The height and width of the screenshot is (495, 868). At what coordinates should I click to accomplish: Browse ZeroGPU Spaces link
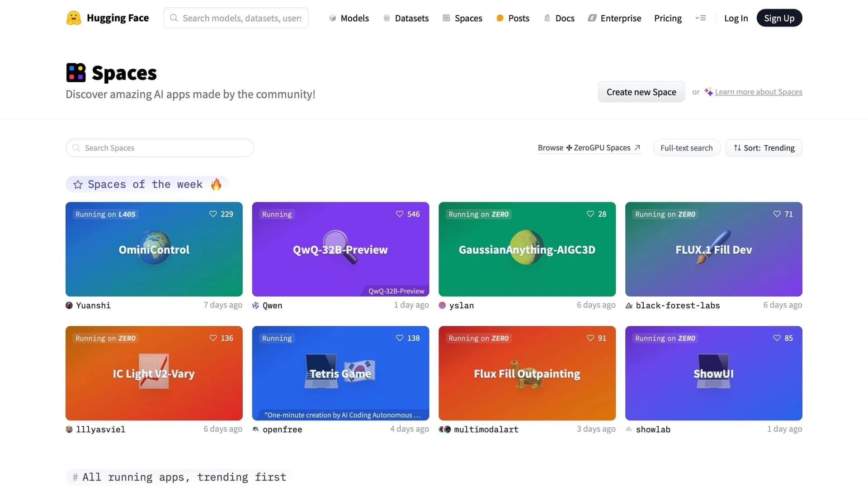tap(589, 148)
